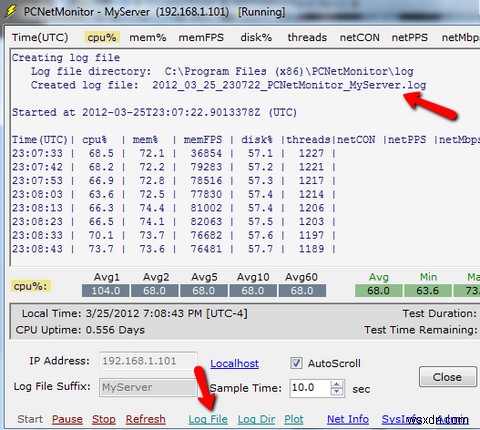Image resolution: width=480 pixels, height=430 pixels.
Task: Click the IP Address input field
Action: pyautogui.click(x=148, y=361)
